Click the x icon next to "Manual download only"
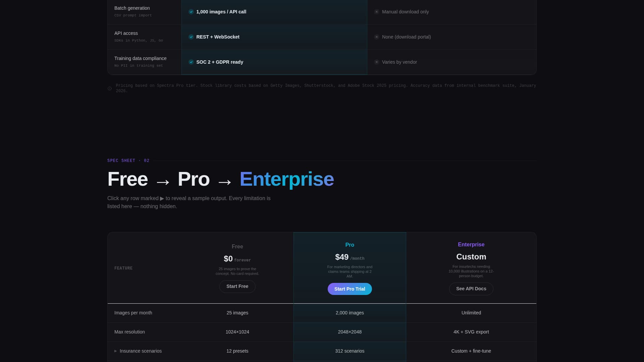 pyautogui.click(x=377, y=11)
